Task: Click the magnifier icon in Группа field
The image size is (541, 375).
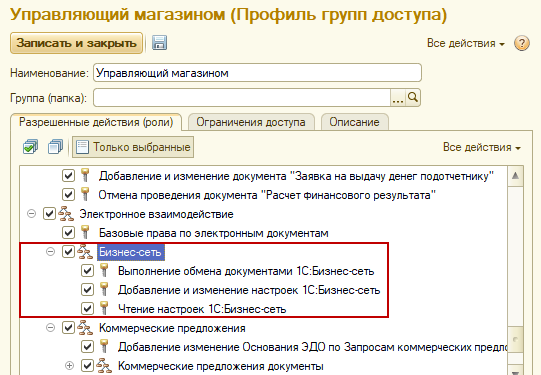Action: click(x=413, y=98)
